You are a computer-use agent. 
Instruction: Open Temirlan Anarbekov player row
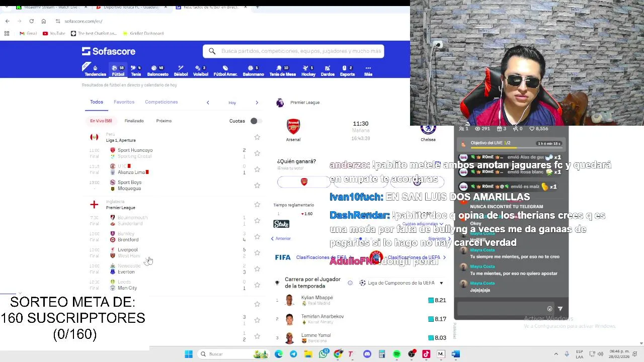361,319
